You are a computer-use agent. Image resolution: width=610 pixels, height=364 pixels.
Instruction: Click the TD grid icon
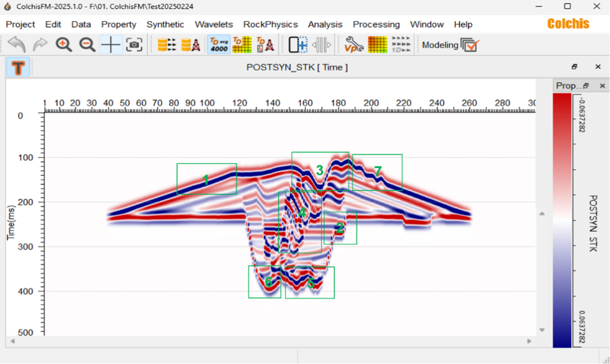point(242,44)
